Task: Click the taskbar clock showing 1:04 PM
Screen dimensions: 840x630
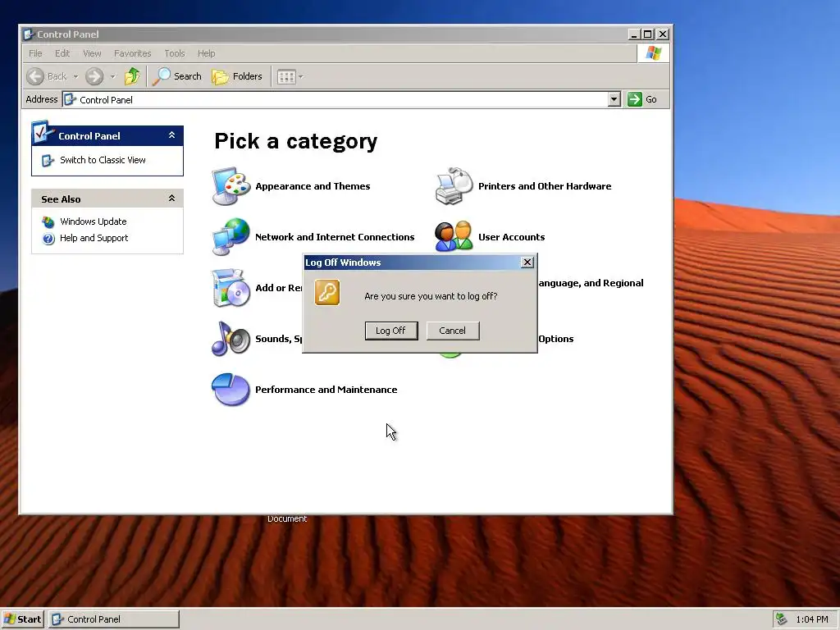Action: tap(812, 619)
